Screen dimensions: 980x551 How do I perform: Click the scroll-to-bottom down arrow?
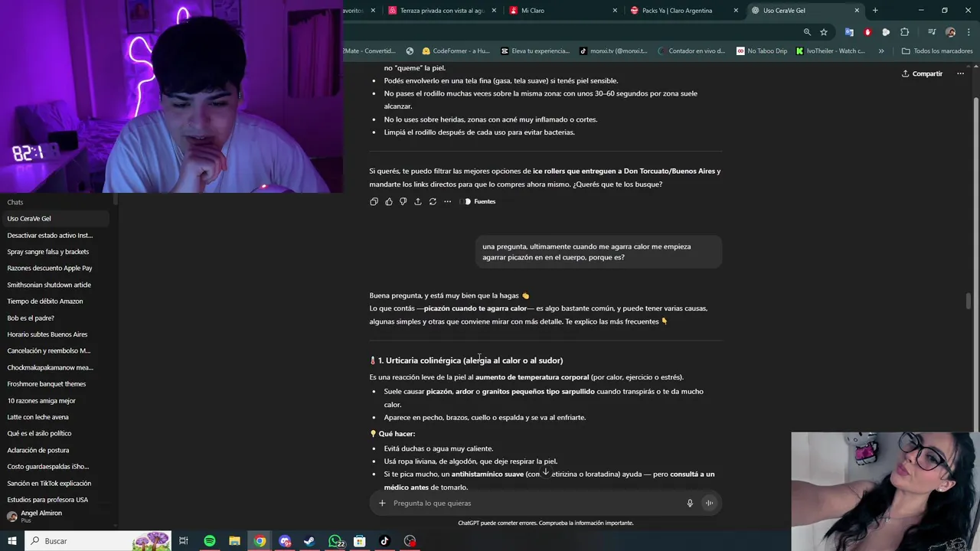click(546, 472)
